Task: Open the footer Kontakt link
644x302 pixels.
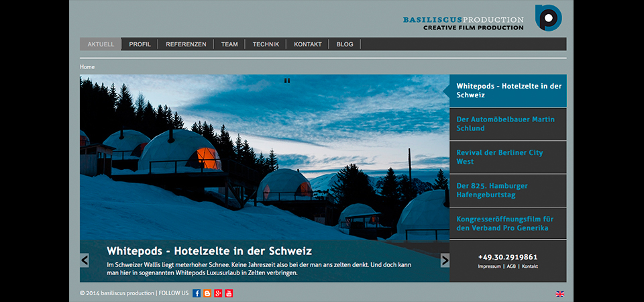Action: 530,266
